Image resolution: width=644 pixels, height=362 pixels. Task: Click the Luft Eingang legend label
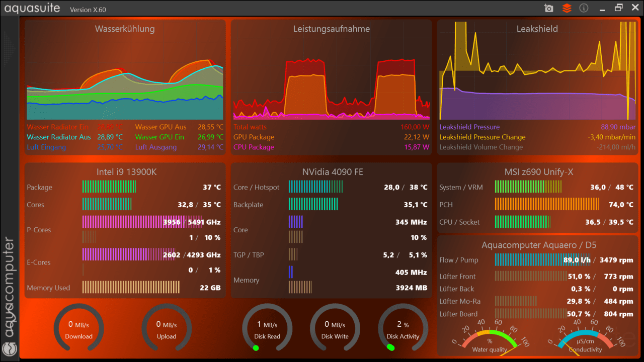tap(46, 147)
